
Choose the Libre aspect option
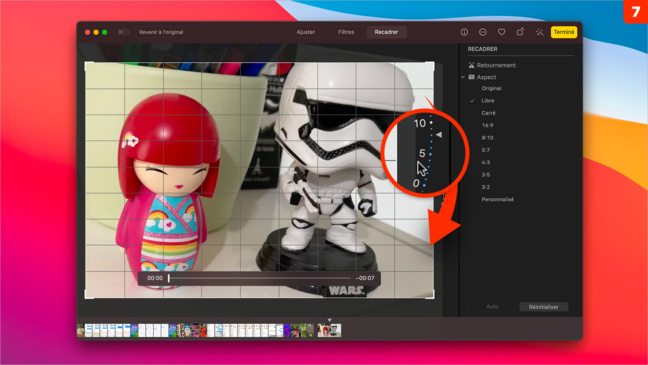488,101
